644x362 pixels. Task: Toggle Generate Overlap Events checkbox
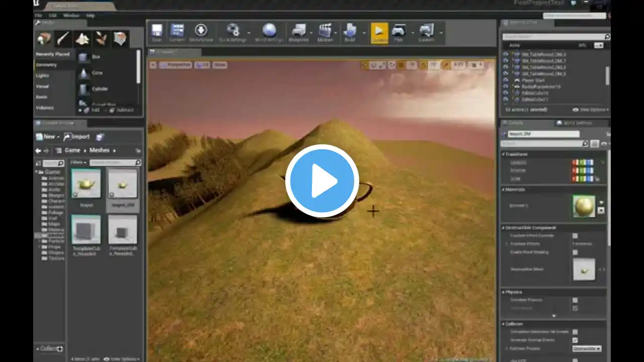[575, 340]
